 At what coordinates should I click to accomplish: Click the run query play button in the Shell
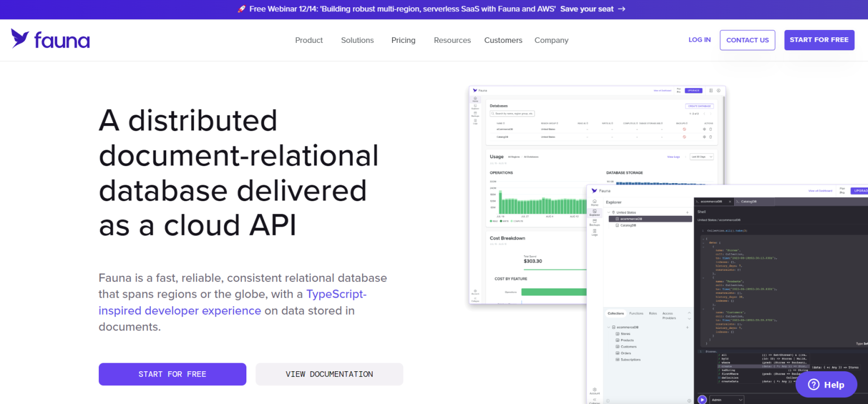coord(702,399)
